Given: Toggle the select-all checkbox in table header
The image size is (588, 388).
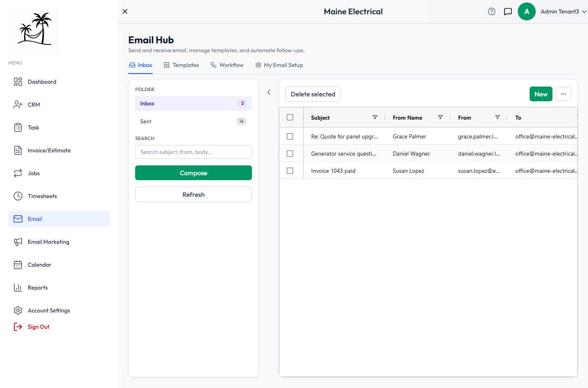Looking at the screenshot, I should [290, 117].
